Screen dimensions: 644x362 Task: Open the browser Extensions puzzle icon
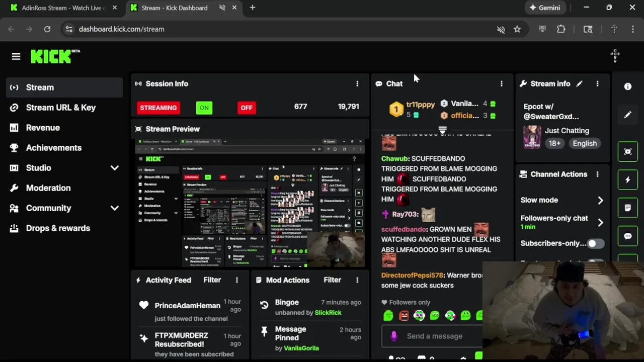click(561, 29)
